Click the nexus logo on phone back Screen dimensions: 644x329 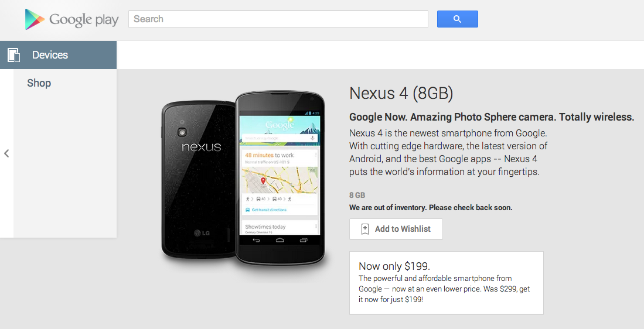(201, 147)
